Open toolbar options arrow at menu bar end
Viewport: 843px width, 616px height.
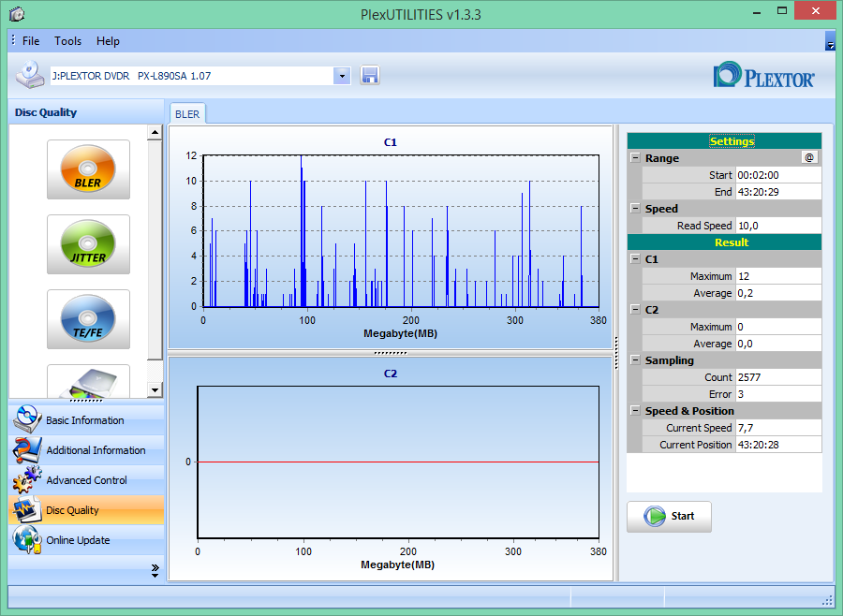[x=830, y=41]
